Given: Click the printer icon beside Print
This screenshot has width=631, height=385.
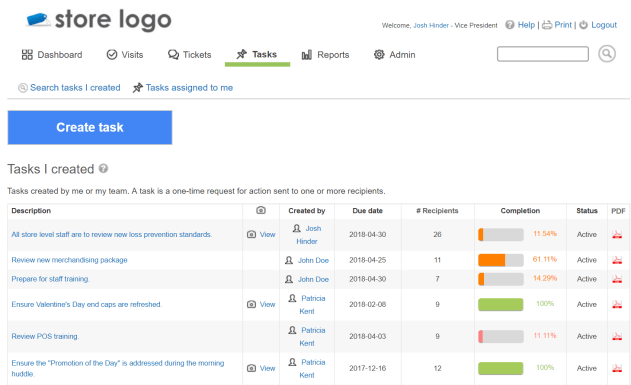Looking at the screenshot, I should (547, 25).
